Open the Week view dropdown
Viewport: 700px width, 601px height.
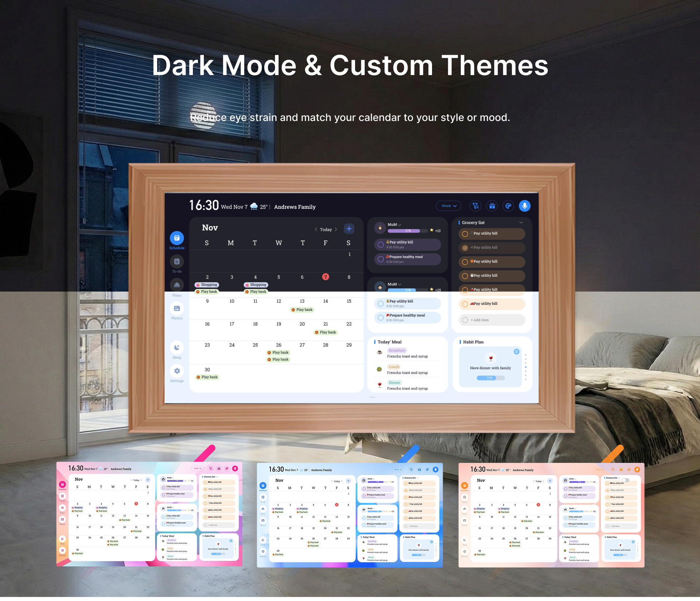[x=448, y=206]
